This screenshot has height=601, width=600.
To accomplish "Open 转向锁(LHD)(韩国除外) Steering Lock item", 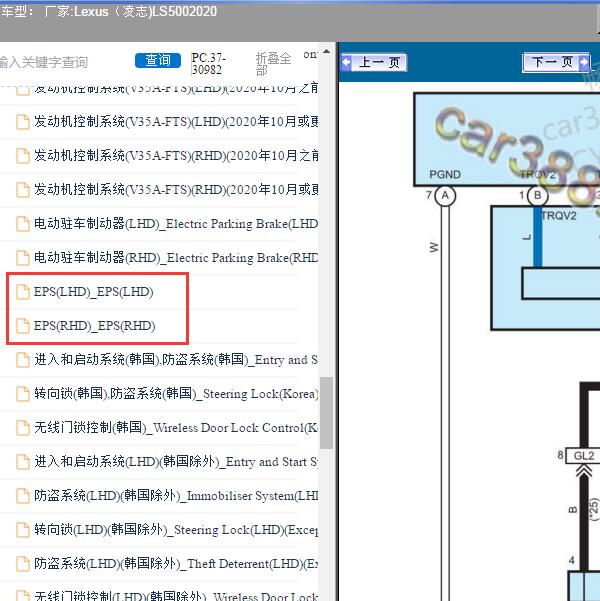I will click(176, 529).
